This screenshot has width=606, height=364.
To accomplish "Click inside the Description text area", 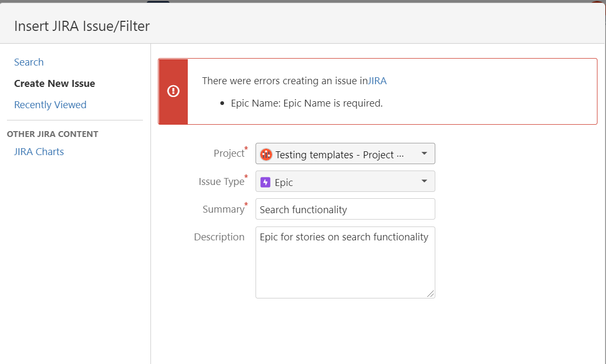I will coord(345,263).
